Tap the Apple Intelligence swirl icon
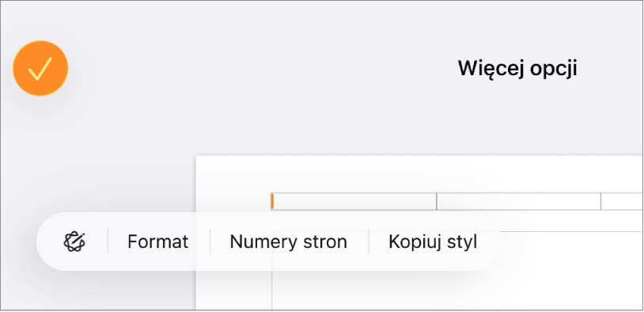Image resolution: width=644 pixels, height=312 pixels. [x=74, y=242]
